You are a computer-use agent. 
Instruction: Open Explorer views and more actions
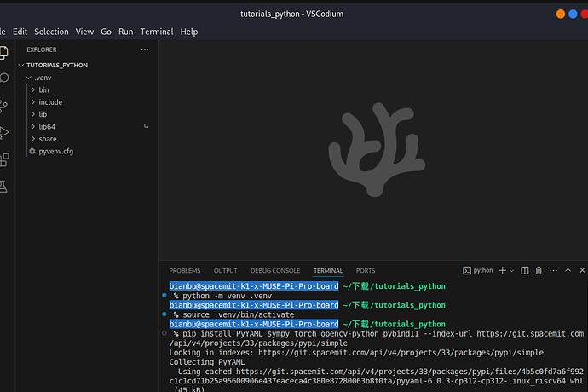144,49
